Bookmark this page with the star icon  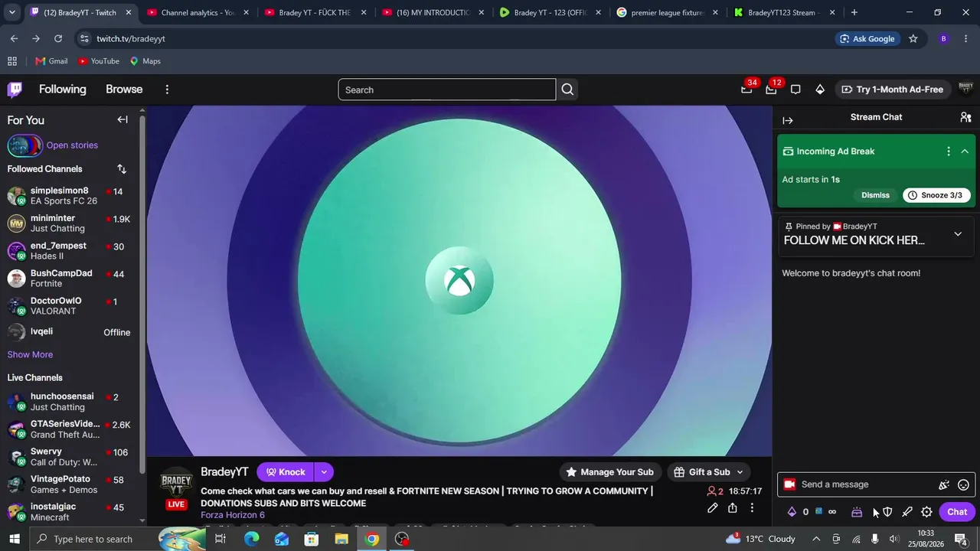pyautogui.click(x=913, y=39)
